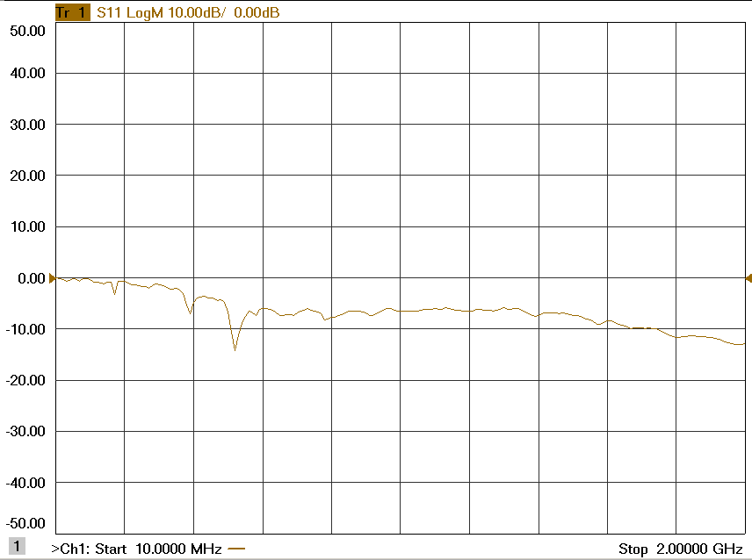This screenshot has width=752, height=560.
Task: Click the small trace dip near -3 dB
Action: pyautogui.click(x=114, y=293)
